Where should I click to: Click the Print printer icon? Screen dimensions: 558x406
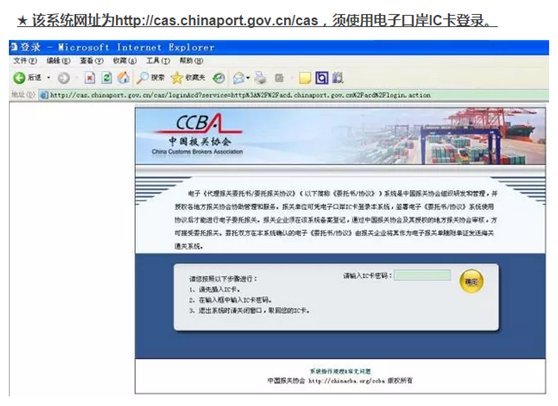260,78
